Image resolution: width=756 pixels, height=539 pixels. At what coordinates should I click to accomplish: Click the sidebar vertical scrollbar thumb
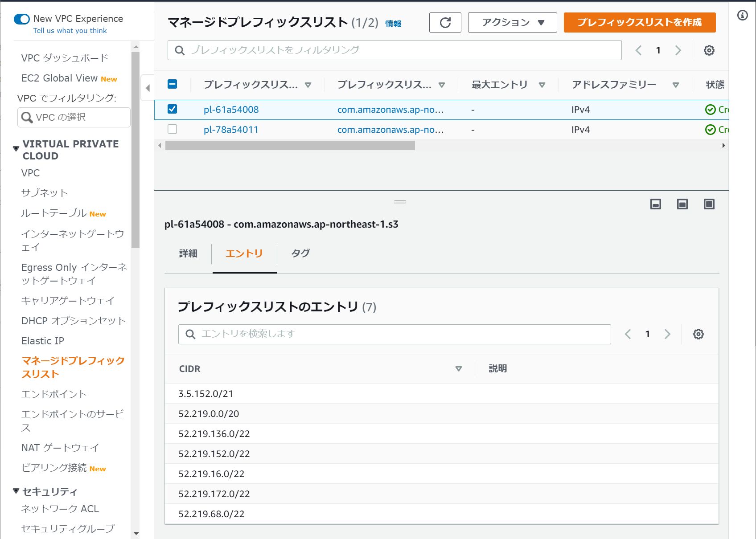click(x=136, y=150)
